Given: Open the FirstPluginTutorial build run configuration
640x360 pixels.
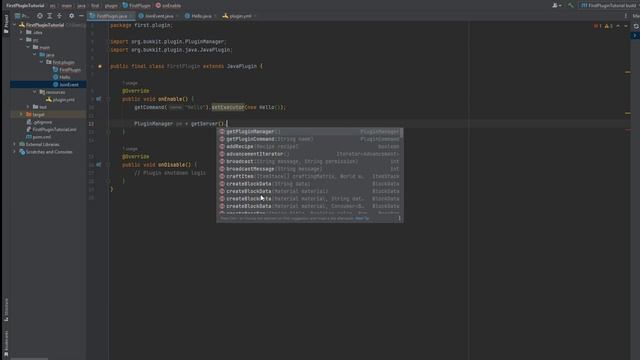Looking at the screenshot, I should point(609,6).
